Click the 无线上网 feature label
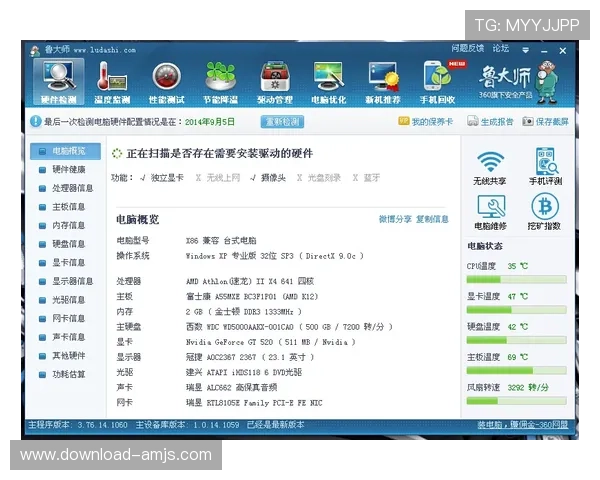 (223, 178)
